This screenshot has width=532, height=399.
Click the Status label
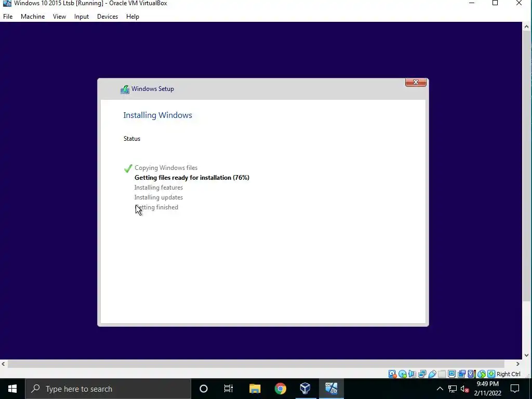[132, 138]
